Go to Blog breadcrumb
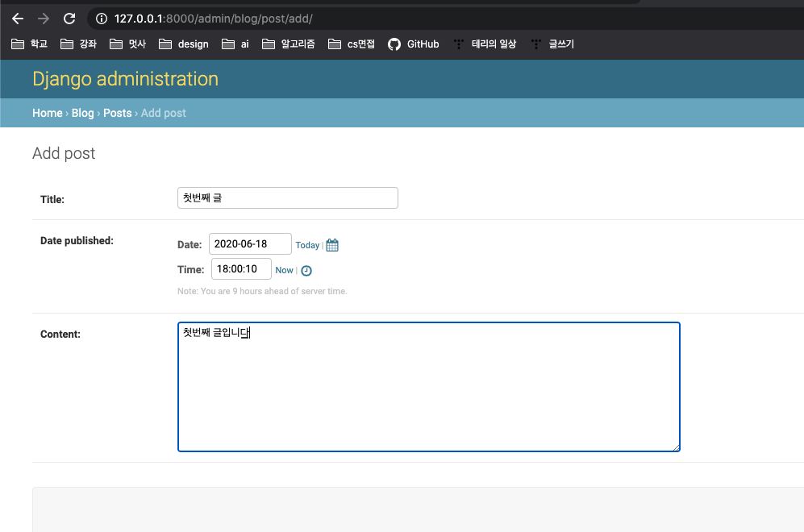This screenshot has height=532, width=804. tap(82, 113)
